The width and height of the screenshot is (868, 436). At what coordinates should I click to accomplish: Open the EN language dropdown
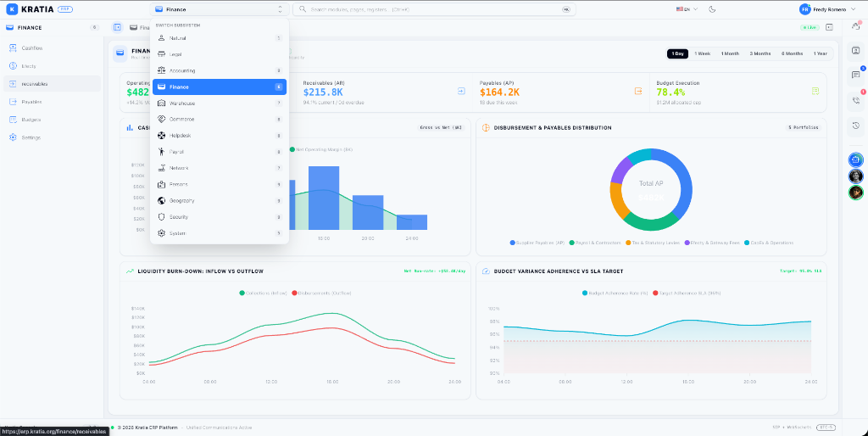[x=687, y=9]
